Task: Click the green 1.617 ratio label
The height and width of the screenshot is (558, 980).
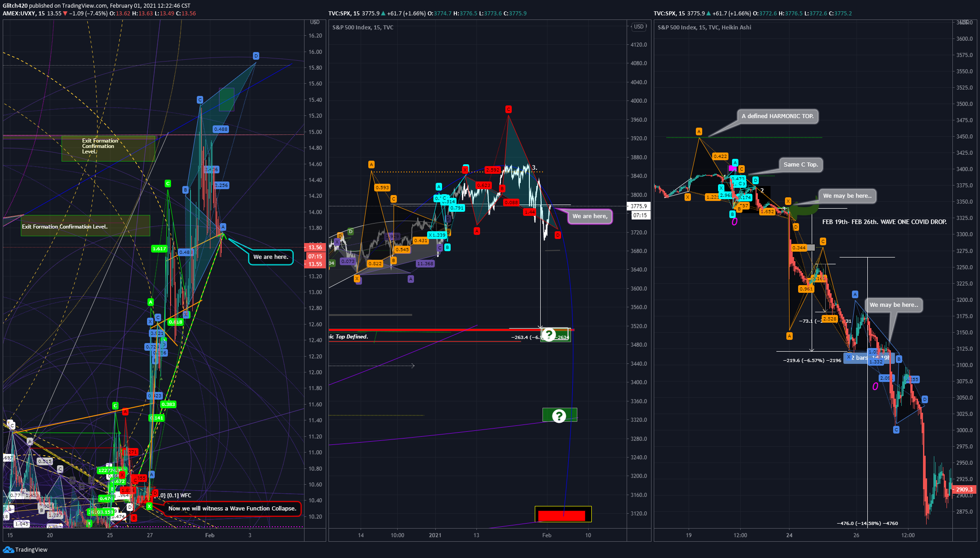Action: [x=159, y=249]
